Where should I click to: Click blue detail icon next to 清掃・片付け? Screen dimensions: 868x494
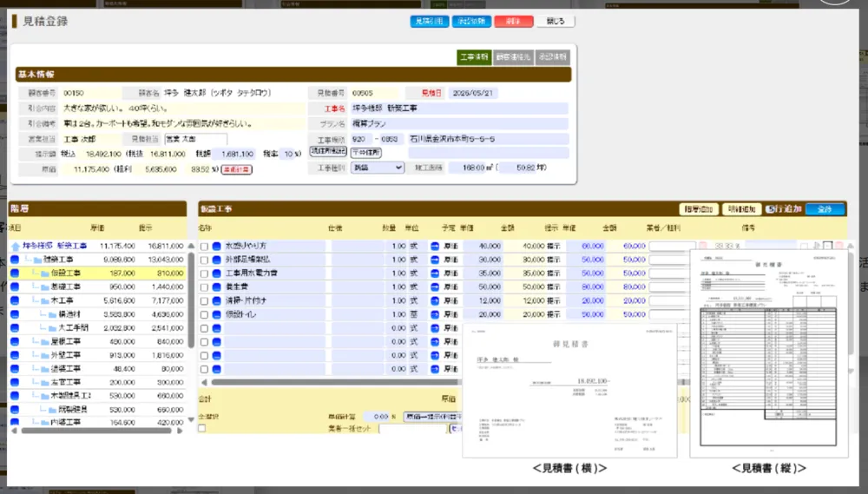point(216,300)
